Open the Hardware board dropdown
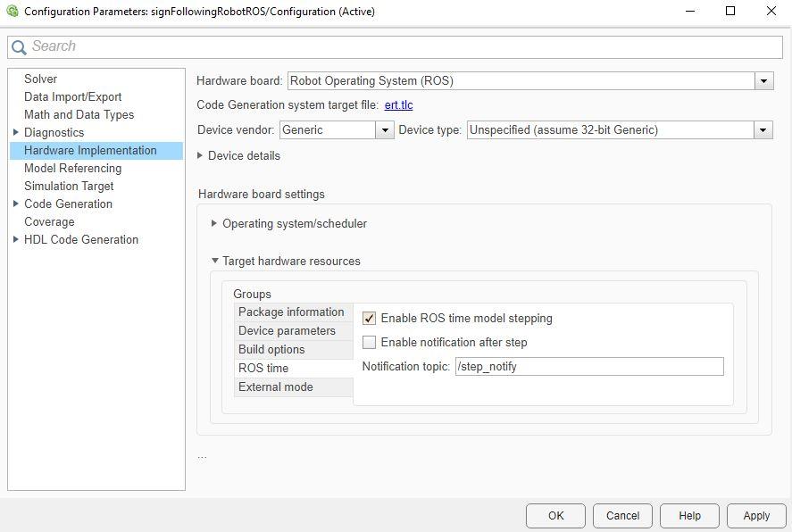The image size is (792, 532). 764,81
